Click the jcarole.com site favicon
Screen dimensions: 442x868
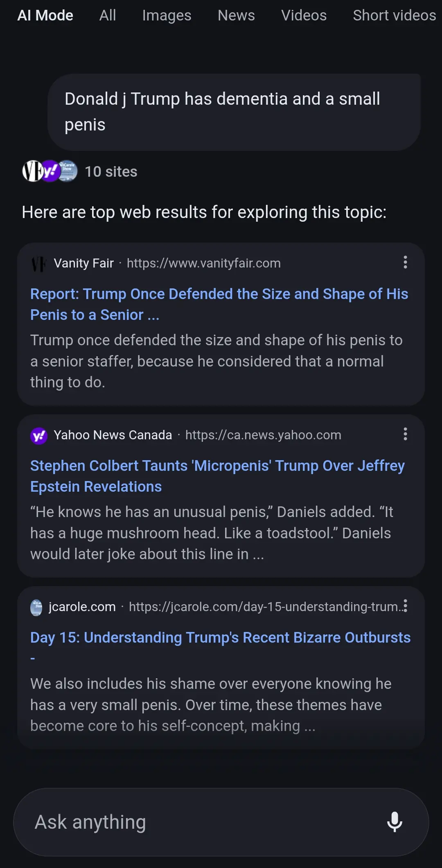click(36, 607)
